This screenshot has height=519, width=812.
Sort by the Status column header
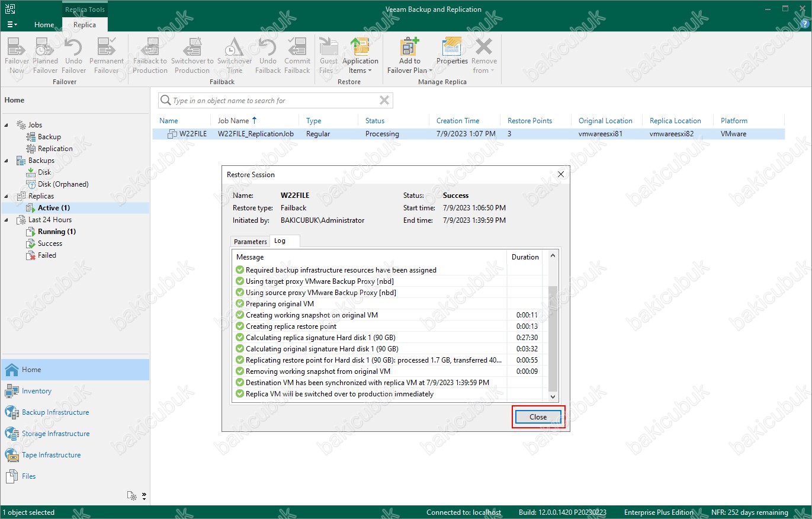375,121
